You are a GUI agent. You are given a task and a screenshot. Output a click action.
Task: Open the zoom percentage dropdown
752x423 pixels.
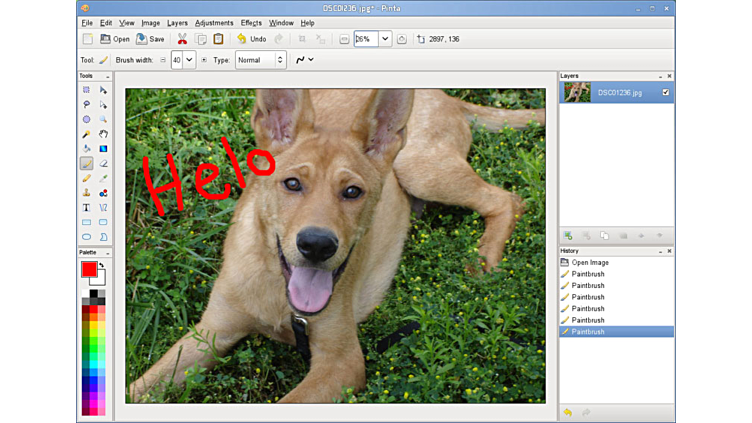pyautogui.click(x=385, y=39)
